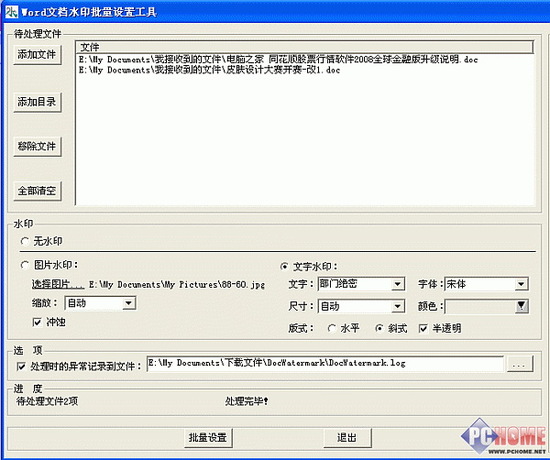This screenshot has width=550, height=460.
Task: Choose the 水平 layout radio button
Action: pos(331,328)
